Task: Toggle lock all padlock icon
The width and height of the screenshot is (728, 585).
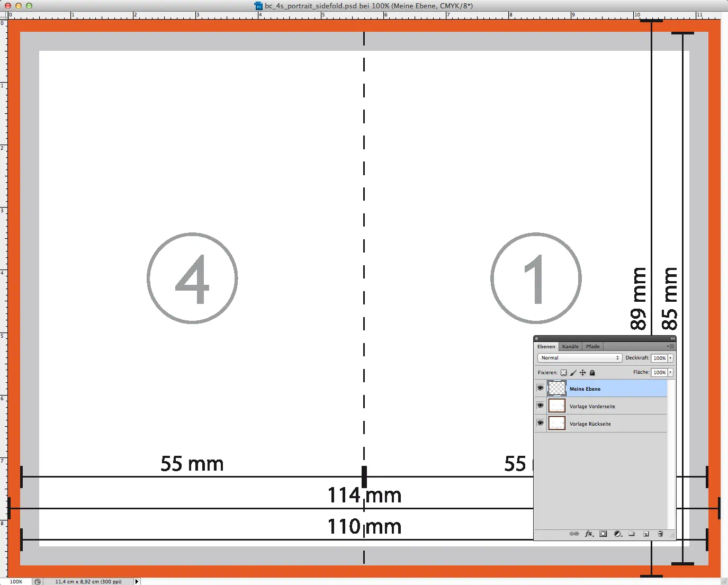Action: tap(592, 373)
